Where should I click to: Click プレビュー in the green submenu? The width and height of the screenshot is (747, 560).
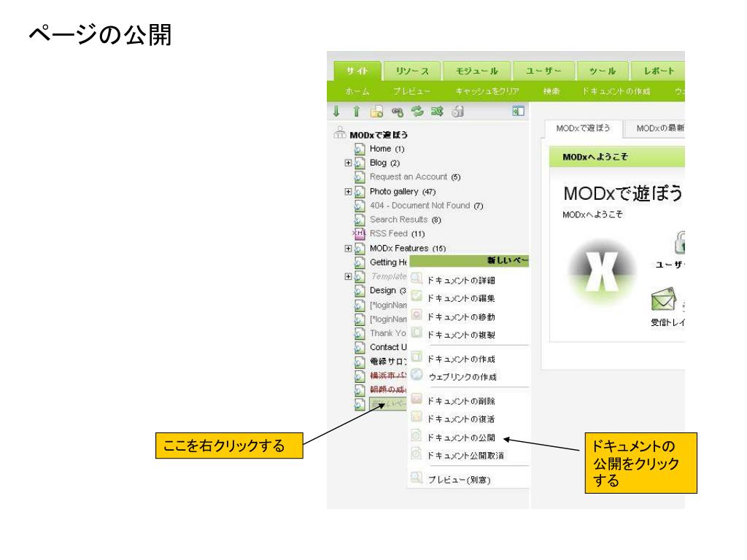411,91
